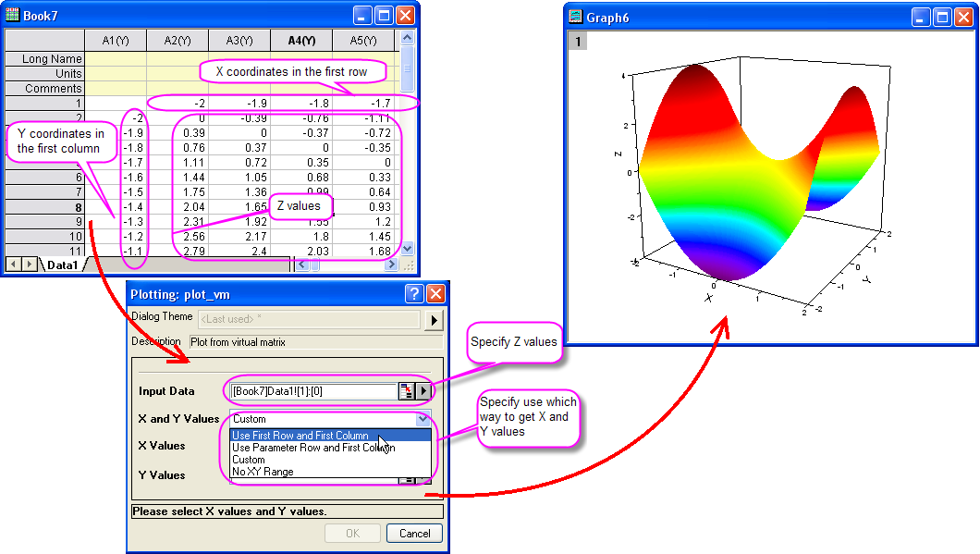Click the cell with value 1.44
Image resolution: width=980 pixels, height=554 pixels.
[178, 178]
